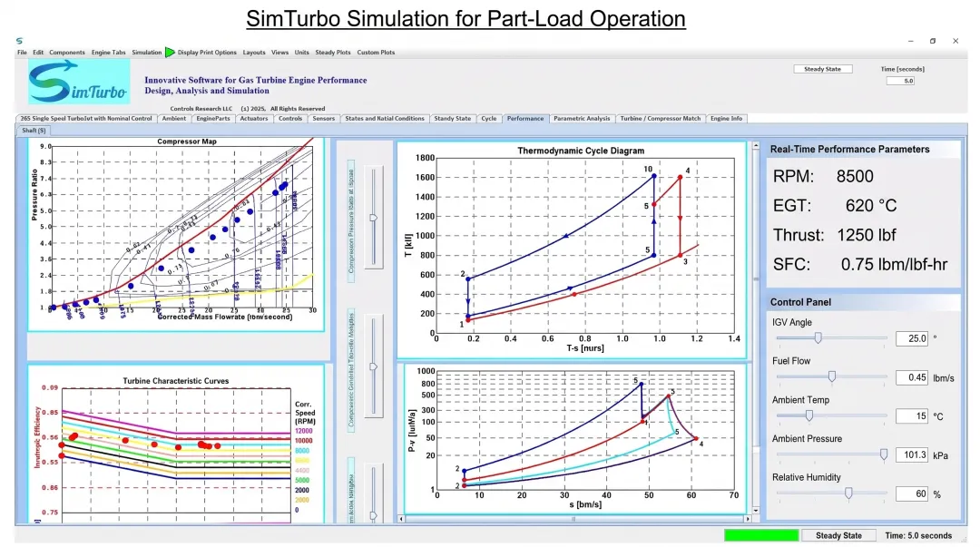Click the Relative Humidity slider handle
Viewport: 980px width, 547px height.
tap(848, 493)
